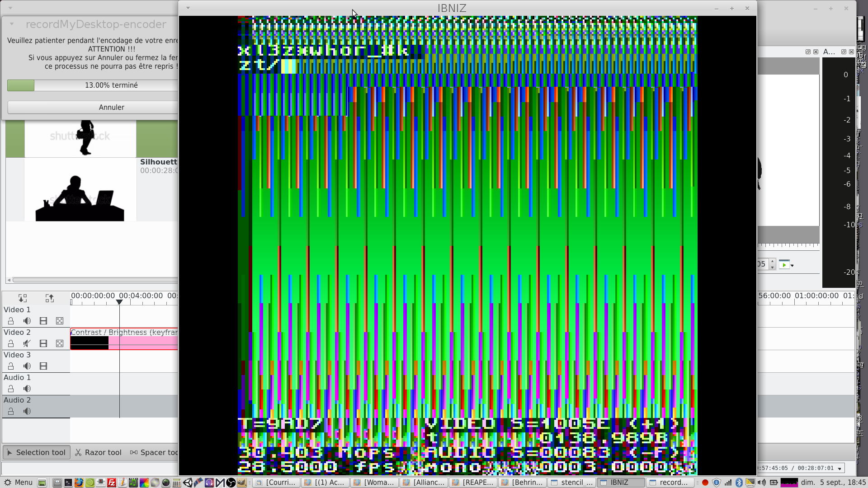
Task: Hide video on Video 3 track
Action: 43,366
